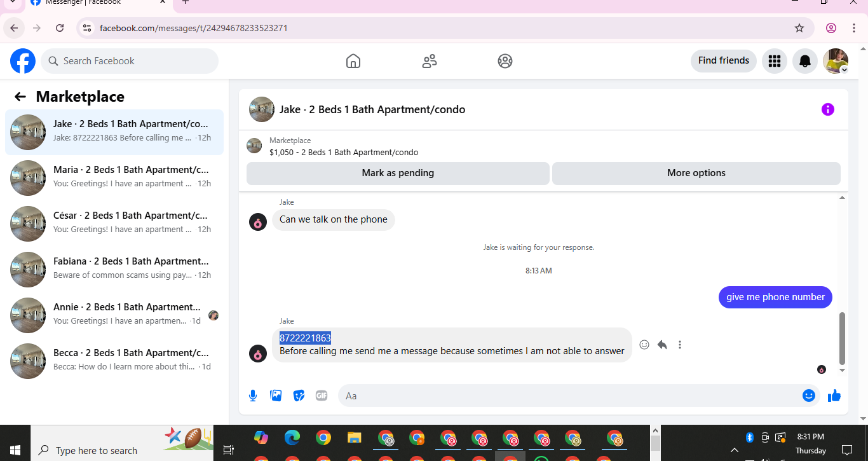This screenshot has height=461, width=868.
Task: Reload the page in browser
Action: (x=60, y=28)
